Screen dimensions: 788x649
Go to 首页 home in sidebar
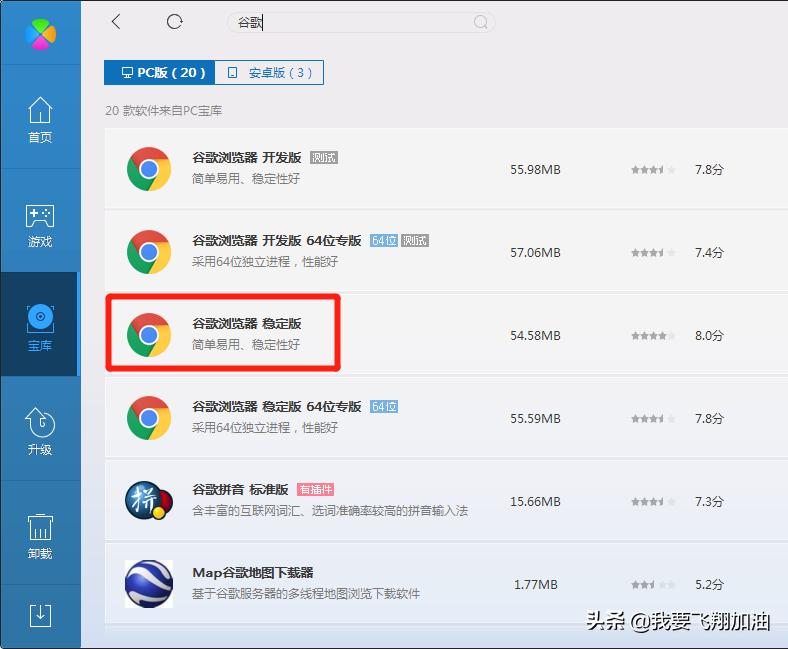click(40, 120)
